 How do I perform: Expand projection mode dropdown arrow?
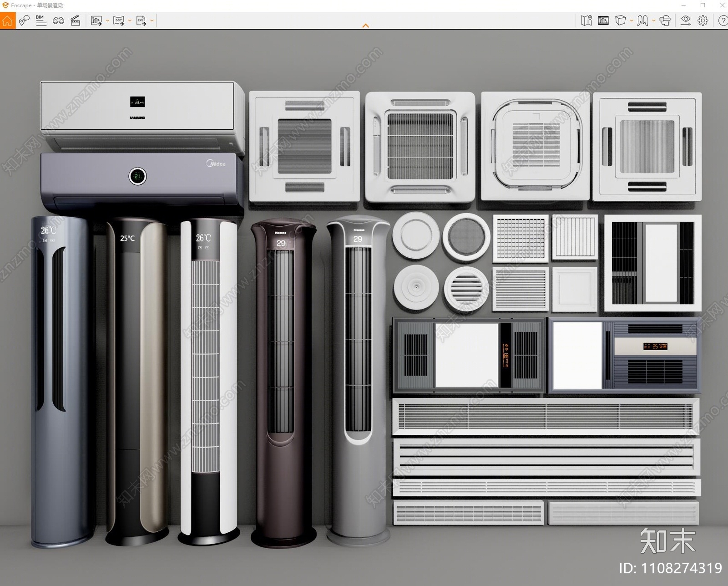tap(632, 20)
